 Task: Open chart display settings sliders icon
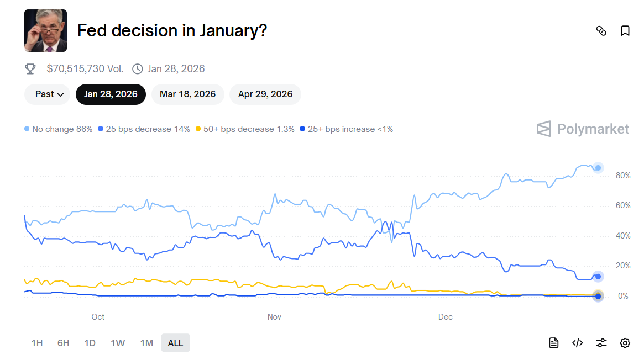pos(601,343)
